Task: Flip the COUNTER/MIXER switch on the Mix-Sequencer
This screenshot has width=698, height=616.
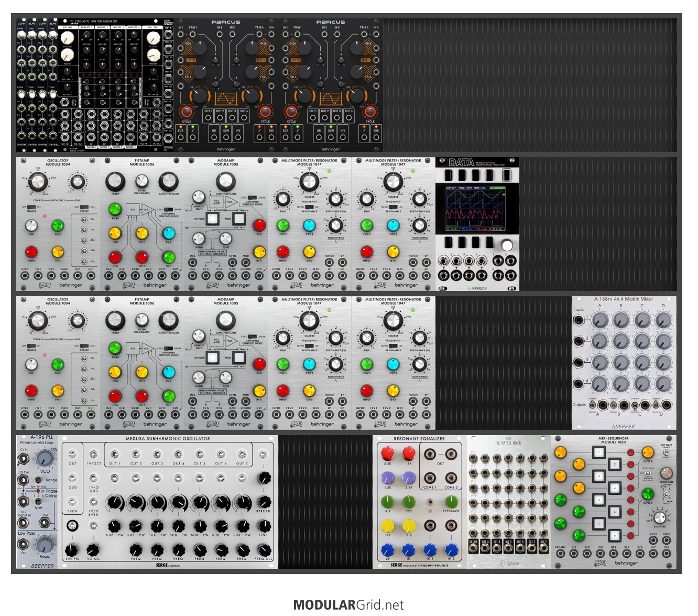Action: pos(666,494)
